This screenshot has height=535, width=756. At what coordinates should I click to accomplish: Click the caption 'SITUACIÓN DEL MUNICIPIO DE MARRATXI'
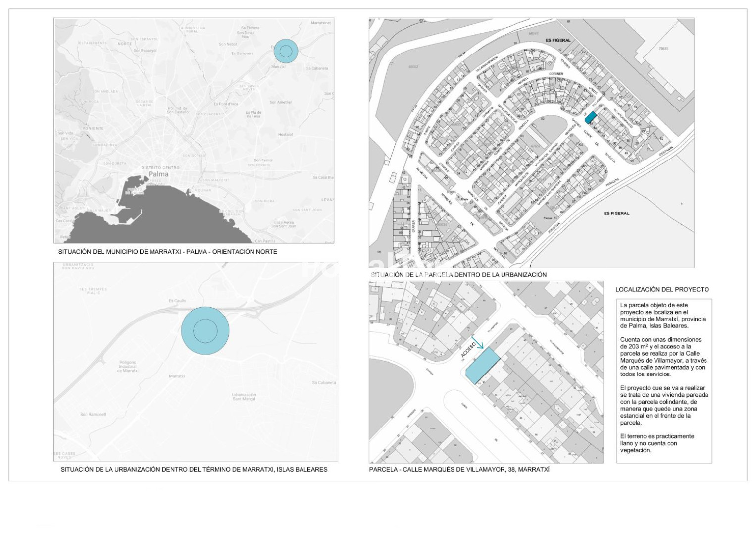[167, 252]
